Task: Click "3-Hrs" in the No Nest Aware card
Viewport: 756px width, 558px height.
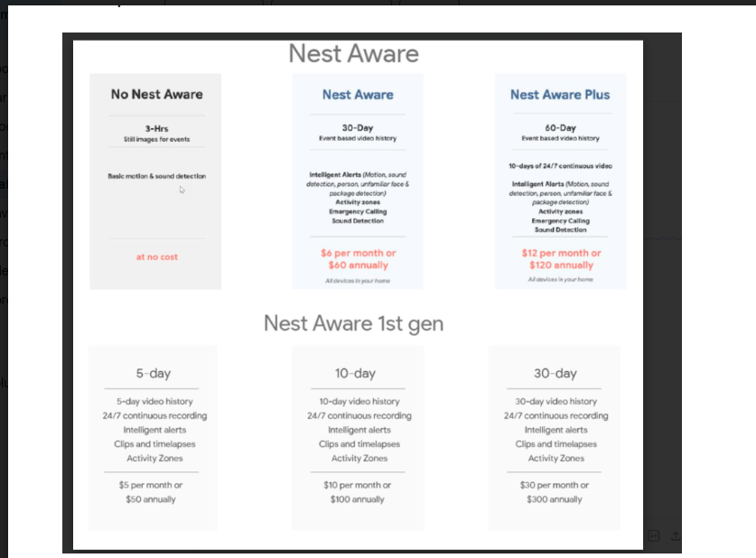Action: pos(156,128)
